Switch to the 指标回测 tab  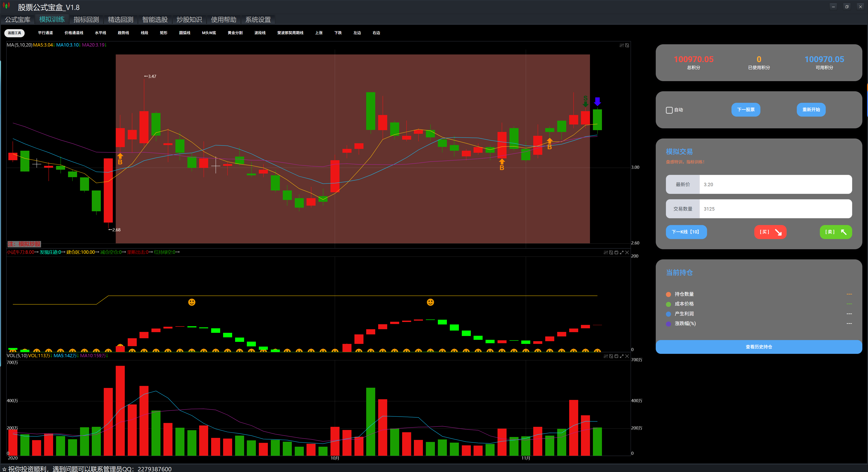(x=86, y=19)
